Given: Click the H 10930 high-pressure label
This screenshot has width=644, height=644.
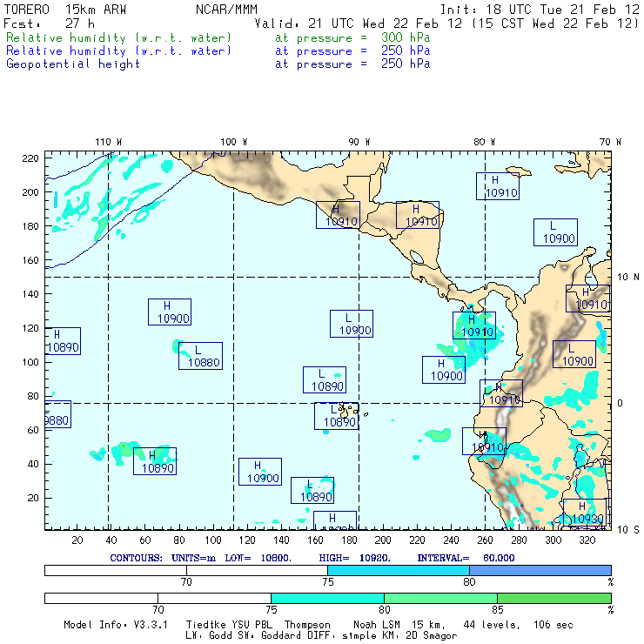Looking at the screenshot, I should tap(584, 512).
